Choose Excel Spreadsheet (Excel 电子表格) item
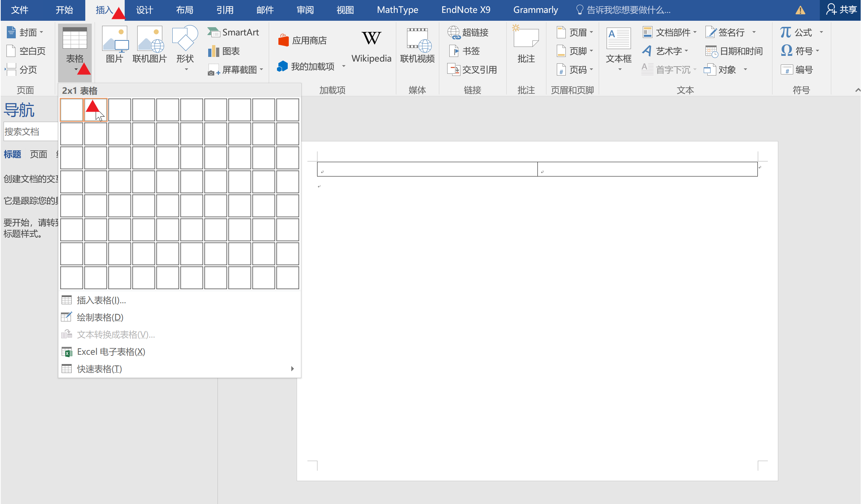The width and height of the screenshot is (861, 504). pos(180,352)
